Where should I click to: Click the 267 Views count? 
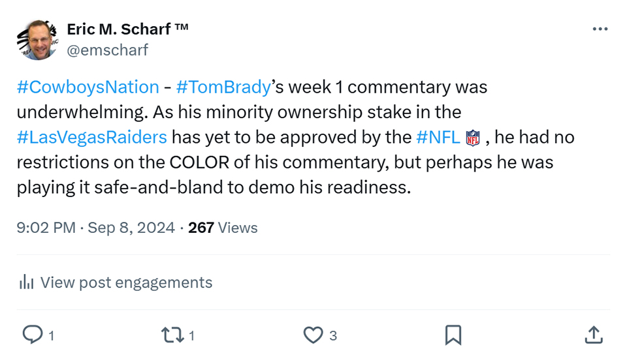223,228
